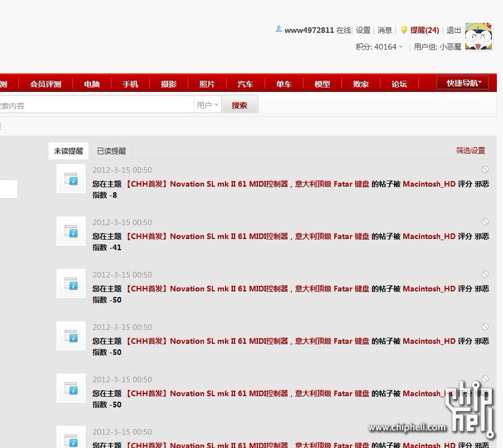The image size is (503, 448).
Task: Open the 会员评测 nav item
Action: [46, 84]
